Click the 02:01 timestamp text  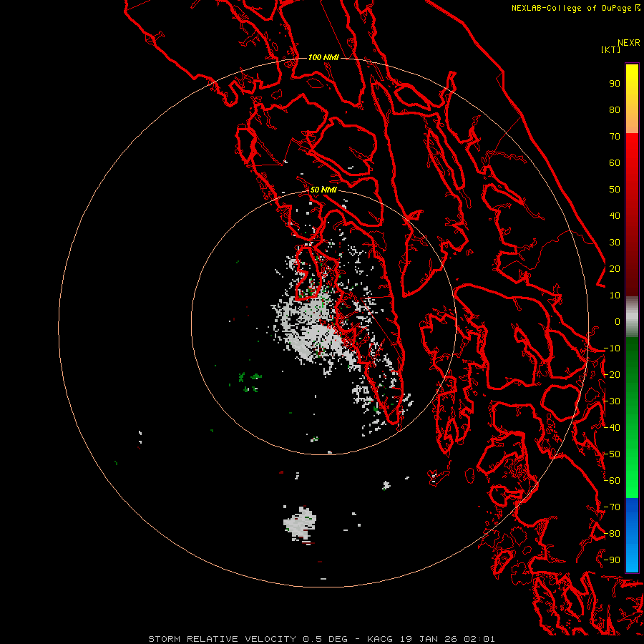479,639
